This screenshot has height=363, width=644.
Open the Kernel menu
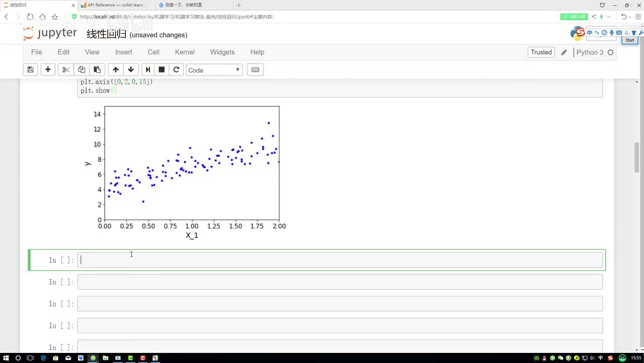tap(185, 52)
